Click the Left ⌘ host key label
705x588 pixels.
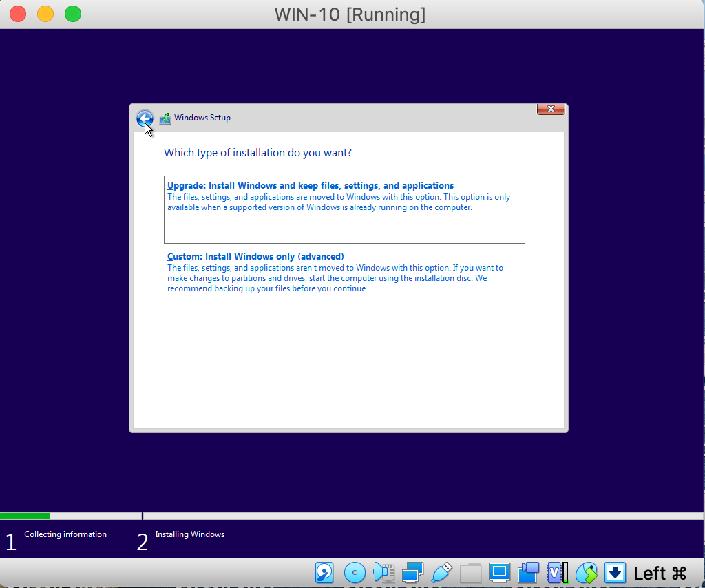(660, 573)
